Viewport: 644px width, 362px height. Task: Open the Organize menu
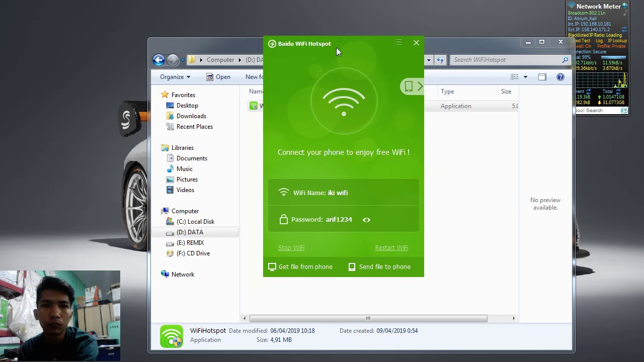pyautogui.click(x=175, y=77)
